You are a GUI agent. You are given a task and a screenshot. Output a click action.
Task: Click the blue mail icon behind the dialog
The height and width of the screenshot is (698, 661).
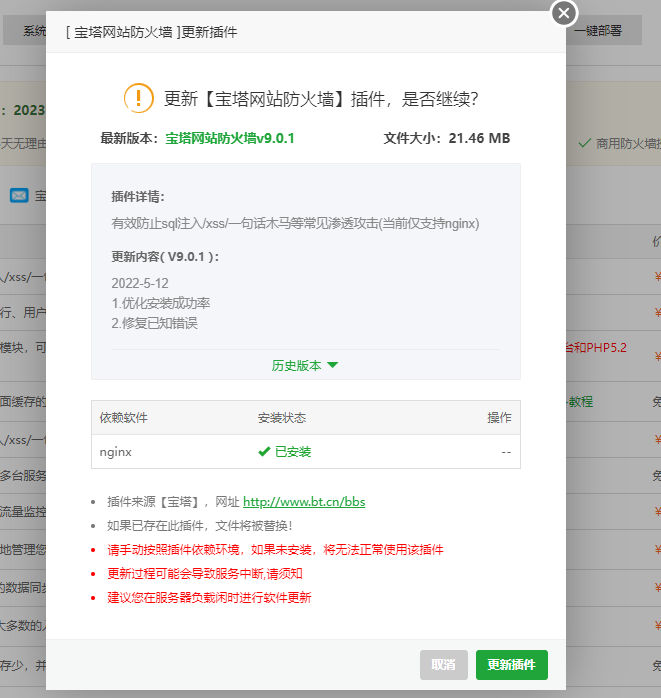pos(19,195)
